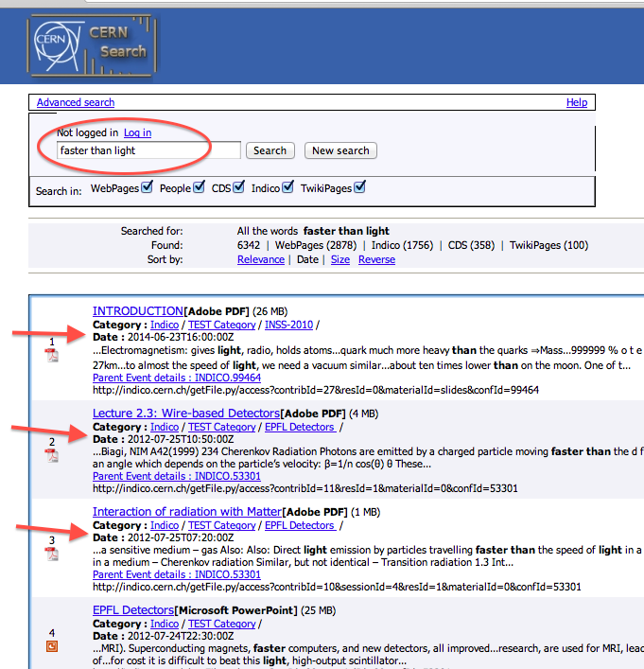Disable the TwikiPages checkbox

pyautogui.click(x=360, y=186)
